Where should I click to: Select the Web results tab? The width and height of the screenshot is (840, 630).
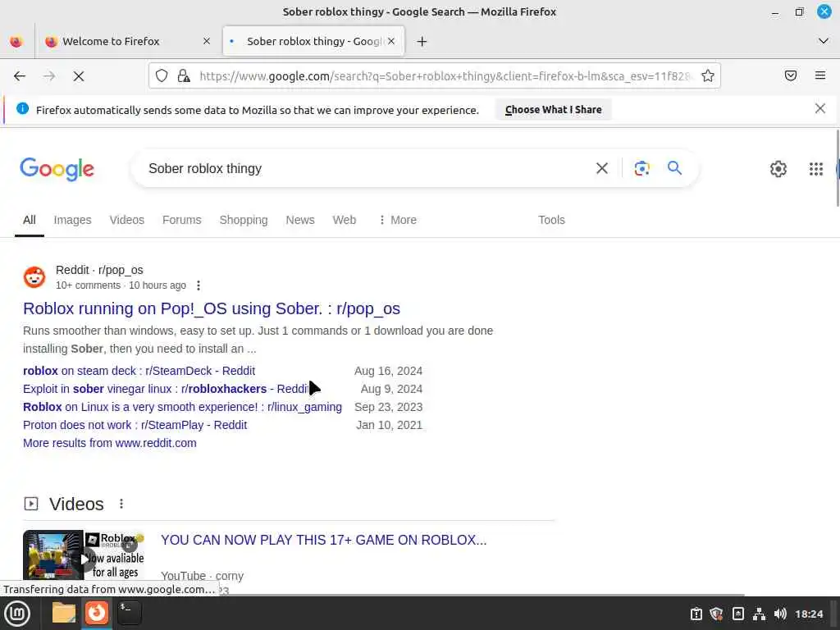point(344,220)
